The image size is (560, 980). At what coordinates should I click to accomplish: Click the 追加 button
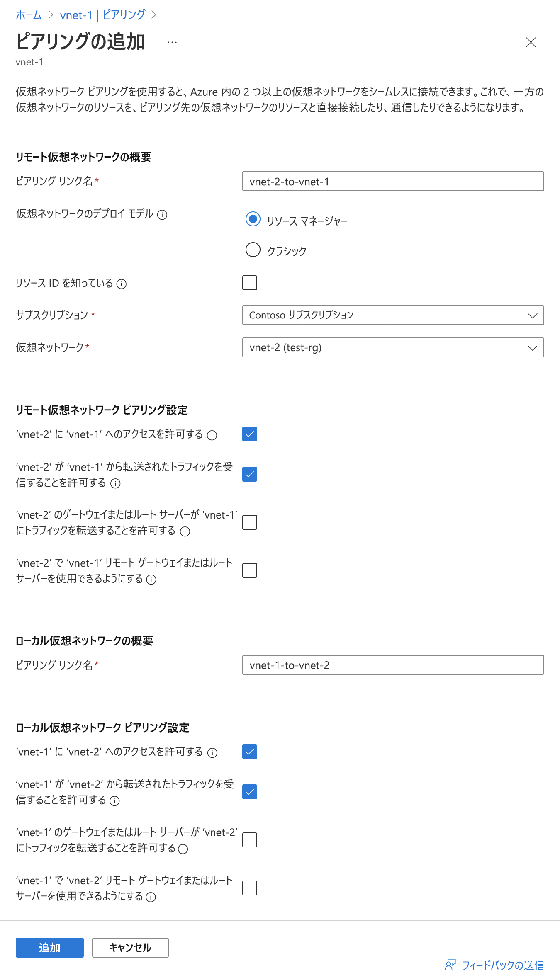click(x=50, y=948)
